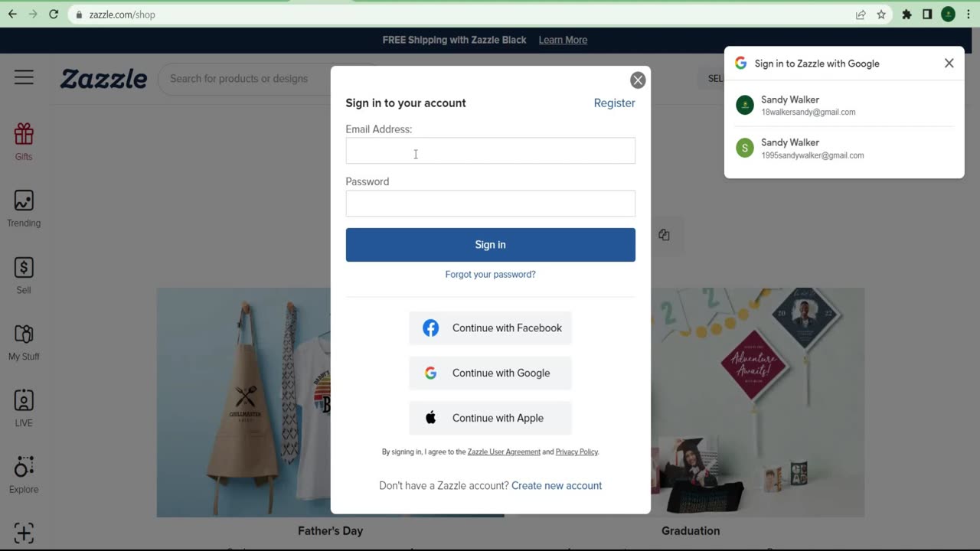Open the Explore sidebar icon
Viewport: 980px width, 551px height.
point(24,475)
